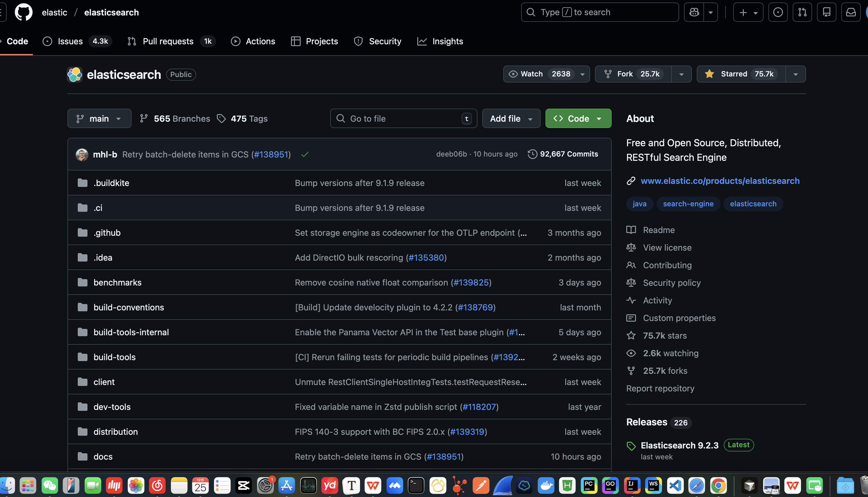Image resolution: width=868 pixels, height=497 pixels.
Task: Expand the Add file dropdown
Action: [511, 118]
